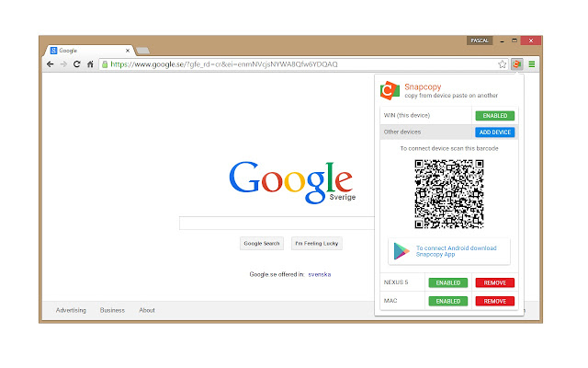The image size is (588, 368).
Task: Open a new tab button
Action: tap(143, 51)
